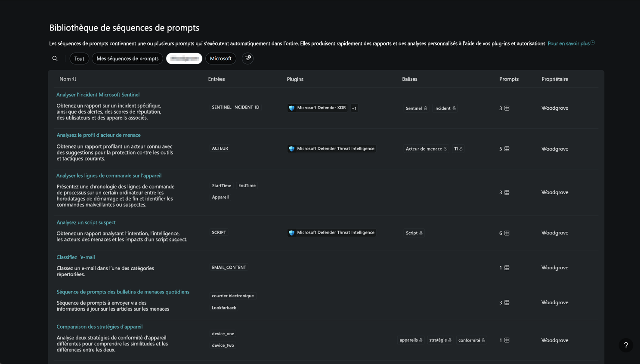Click prompts list icon for Classifiez l'e-mail row
The width and height of the screenshot is (640, 364).
pyautogui.click(x=507, y=268)
